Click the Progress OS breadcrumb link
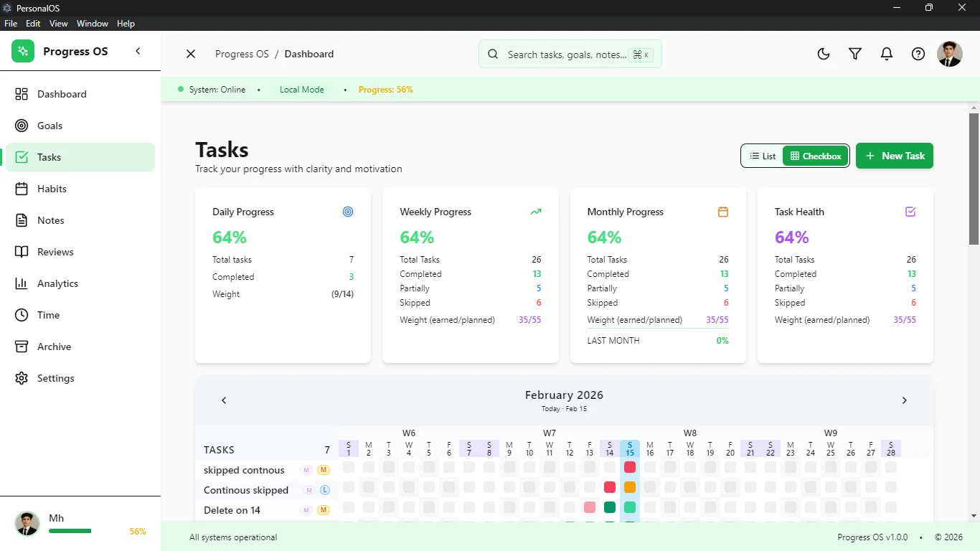The width and height of the screenshot is (980, 551). point(242,54)
